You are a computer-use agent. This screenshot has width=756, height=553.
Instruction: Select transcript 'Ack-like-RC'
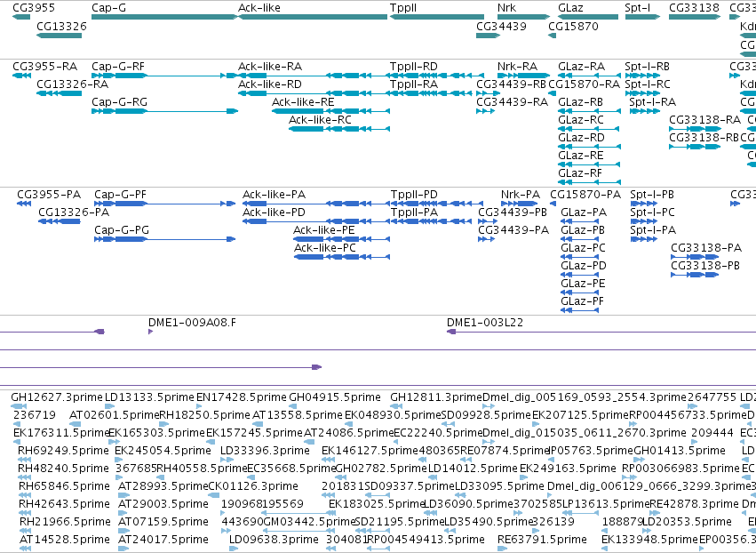[x=320, y=120]
